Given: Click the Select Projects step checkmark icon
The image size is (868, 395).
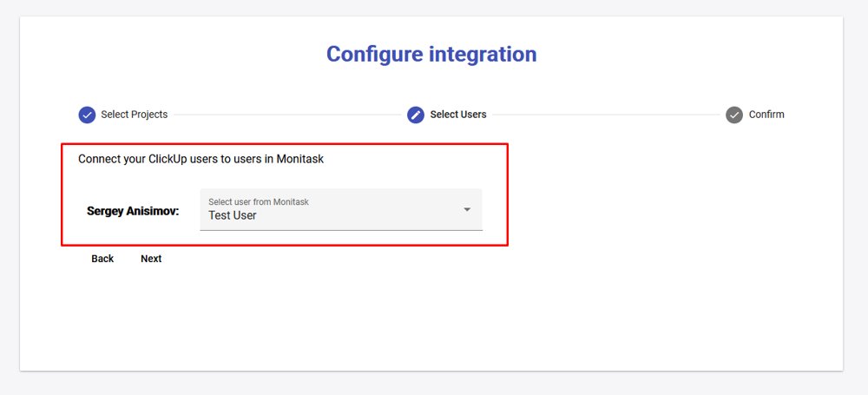Looking at the screenshot, I should click(87, 115).
